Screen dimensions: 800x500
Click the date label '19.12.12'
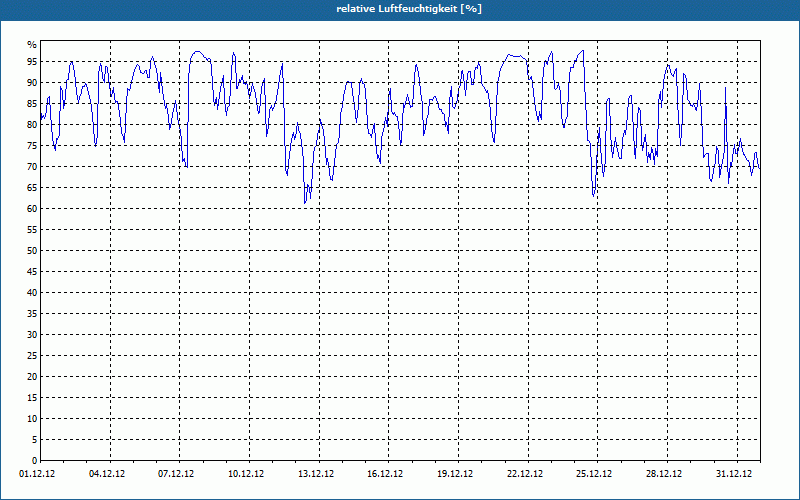coord(455,474)
